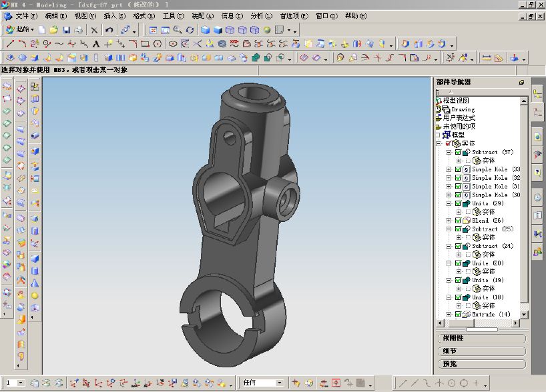Image resolution: width=546 pixels, height=392 pixels.
Task: Toggle checkbox for Subtract (24)
Action: coord(459,246)
